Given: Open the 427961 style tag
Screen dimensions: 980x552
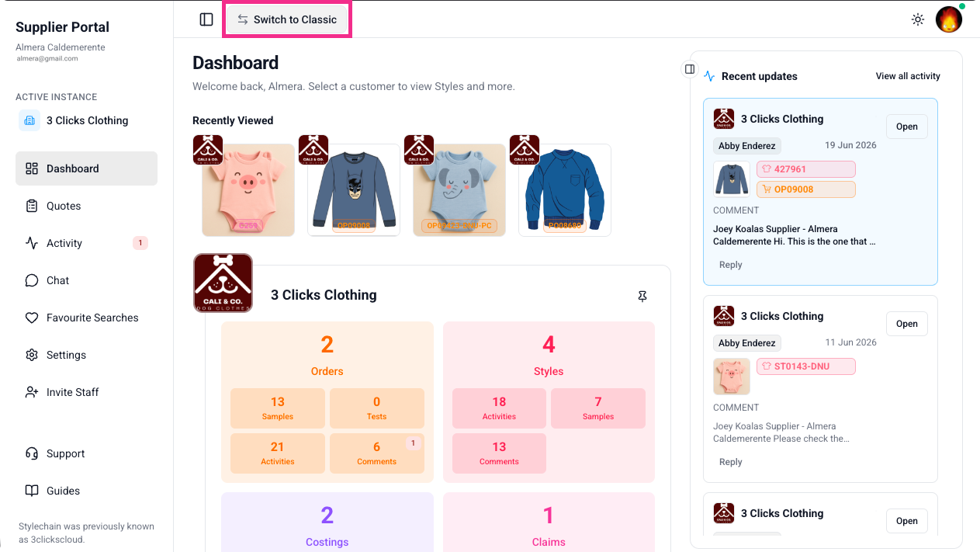Looking at the screenshot, I should tap(806, 169).
